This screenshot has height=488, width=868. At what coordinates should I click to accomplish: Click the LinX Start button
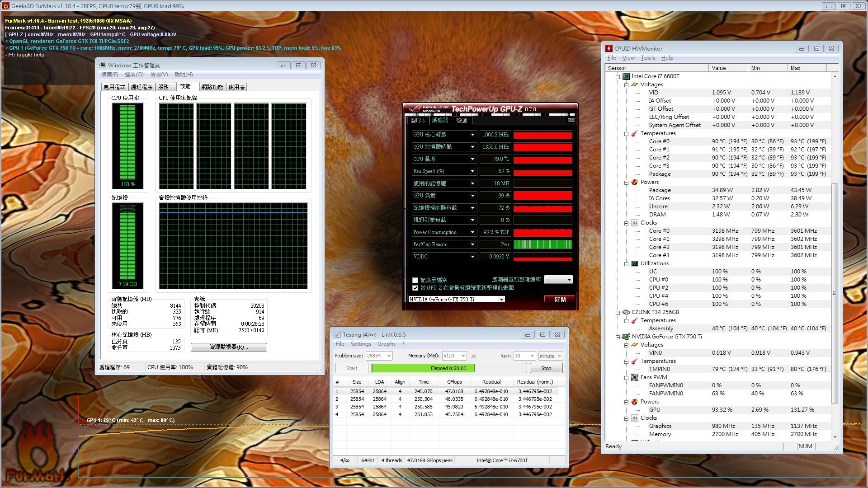352,368
